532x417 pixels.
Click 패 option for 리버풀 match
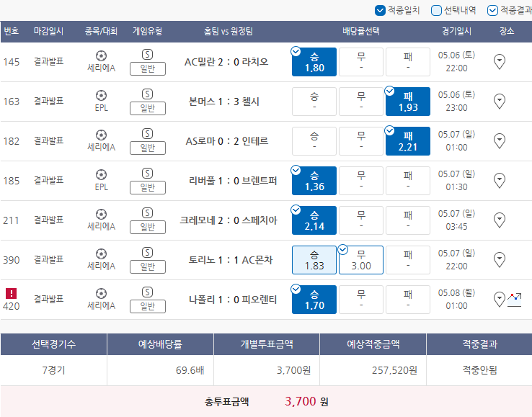click(x=408, y=181)
